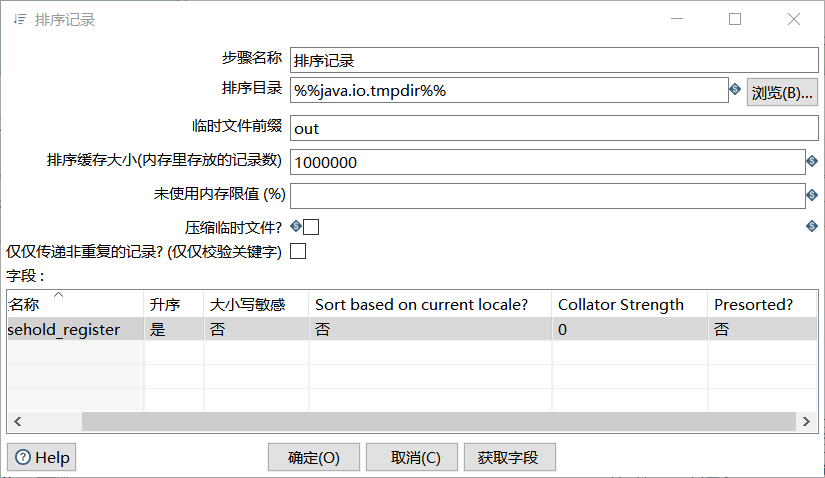Click the 排序缓存大小 field showing 1000000
Image resolution: width=825 pixels, height=478 pixels.
[547, 162]
